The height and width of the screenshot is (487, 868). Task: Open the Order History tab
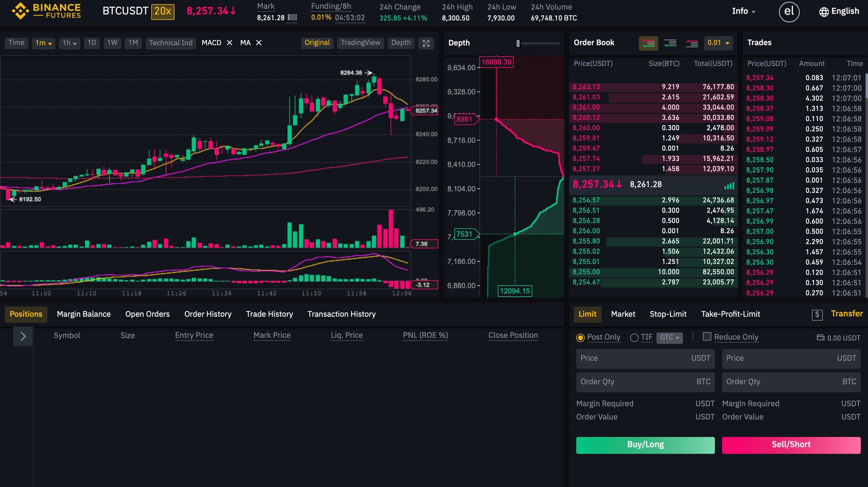208,314
